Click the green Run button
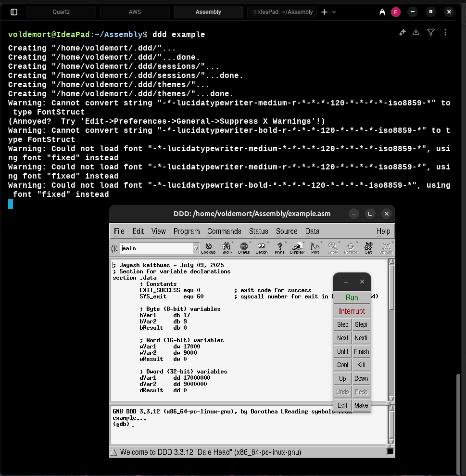Image resolution: width=466 pixels, height=476 pixels. coord(352,297)
